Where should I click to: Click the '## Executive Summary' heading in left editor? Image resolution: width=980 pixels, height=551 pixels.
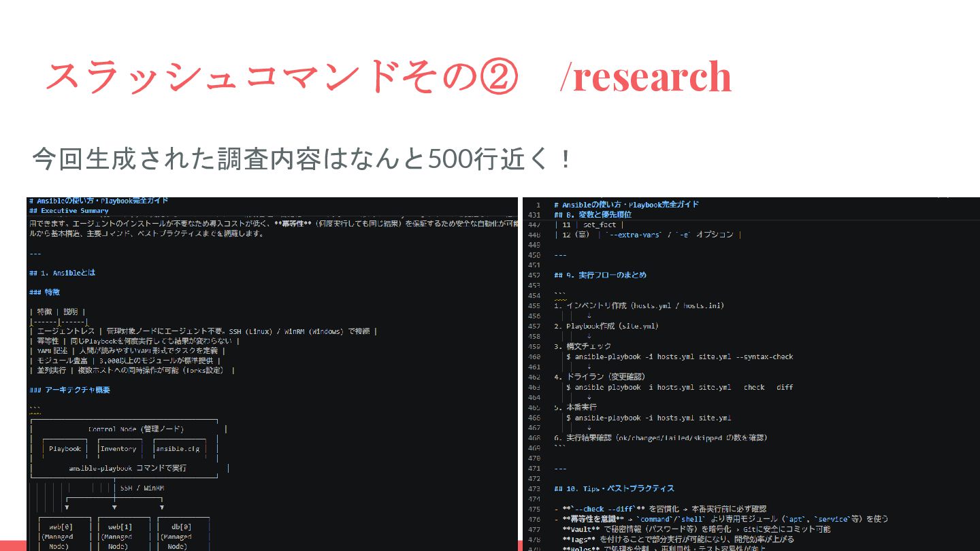(69, 211)
